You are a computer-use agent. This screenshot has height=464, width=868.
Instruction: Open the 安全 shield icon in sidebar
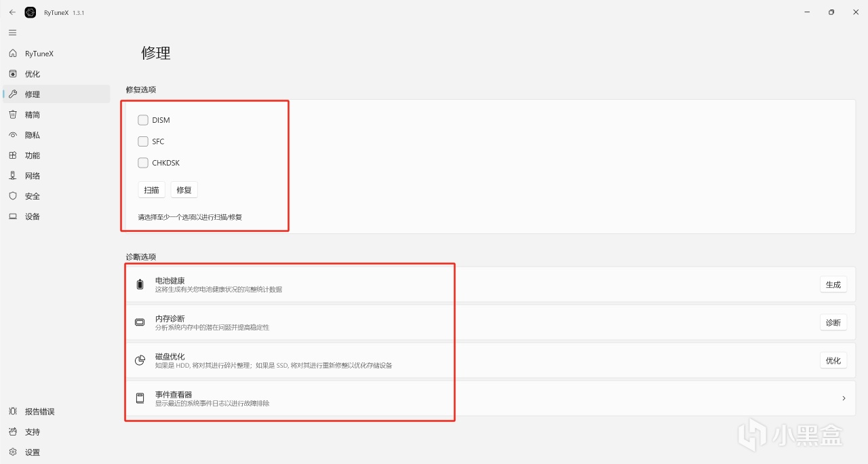[13, 196]
